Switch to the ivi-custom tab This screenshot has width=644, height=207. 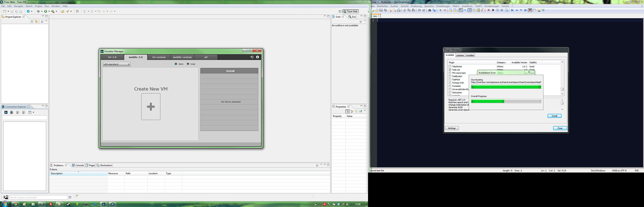(159, 57)
